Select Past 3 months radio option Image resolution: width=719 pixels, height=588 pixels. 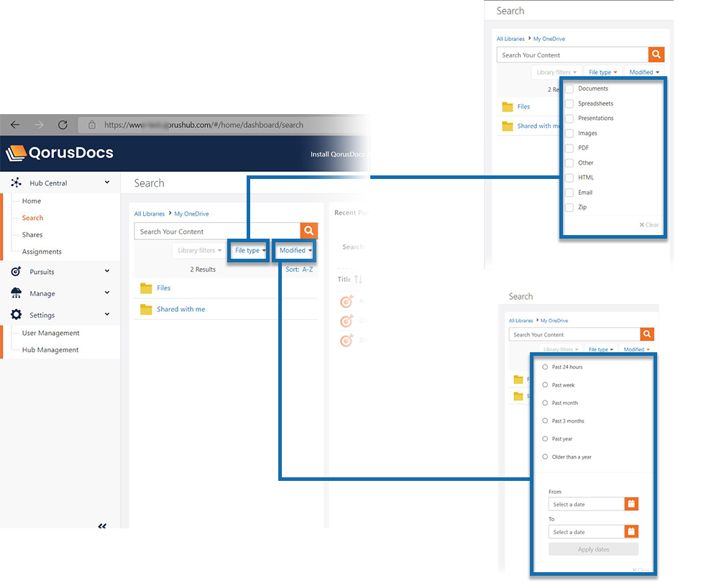pos(545,421)
